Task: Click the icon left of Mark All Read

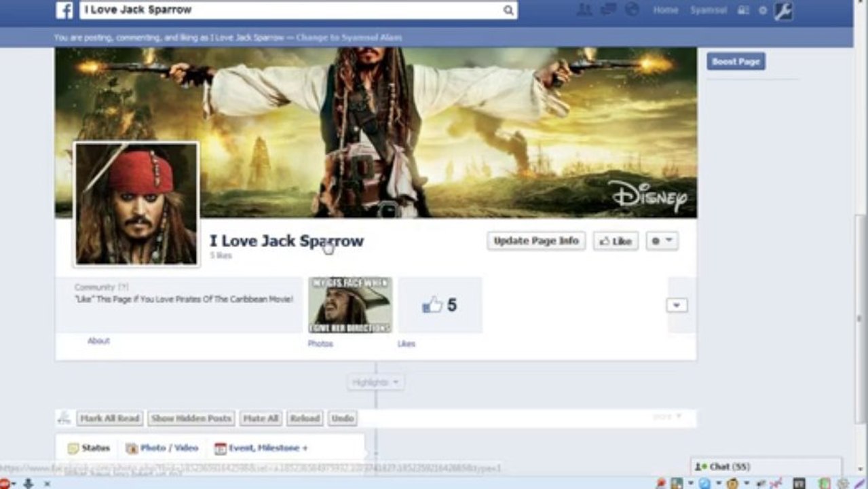Action: click(64, 418)
